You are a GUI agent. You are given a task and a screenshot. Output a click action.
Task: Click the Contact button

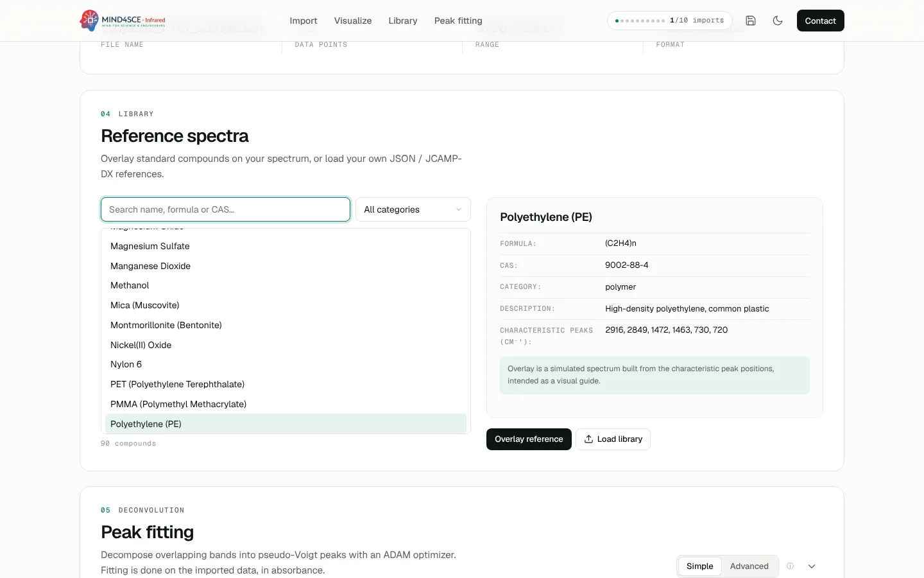pos(820,21)
